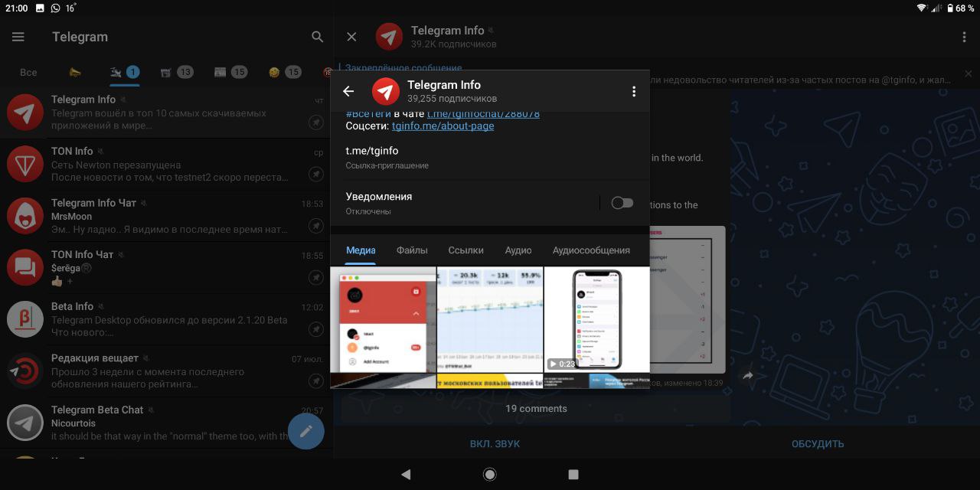Open the Уведомления settings row
Screen dimensions: 980x490
tap(490, 203)
